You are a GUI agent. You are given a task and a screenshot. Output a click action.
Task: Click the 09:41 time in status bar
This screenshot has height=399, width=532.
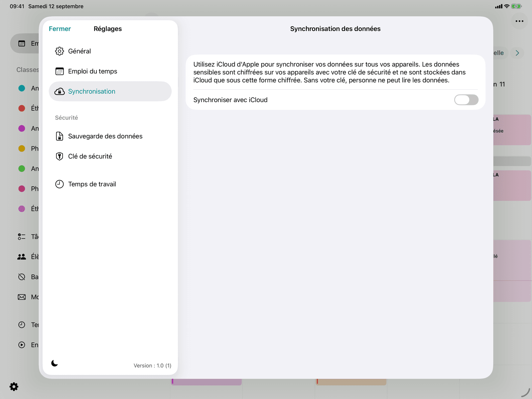[17, 6]
